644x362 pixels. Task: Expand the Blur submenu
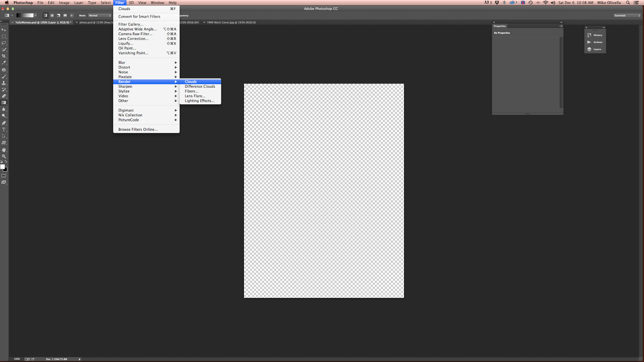click(x=147, y=63)
